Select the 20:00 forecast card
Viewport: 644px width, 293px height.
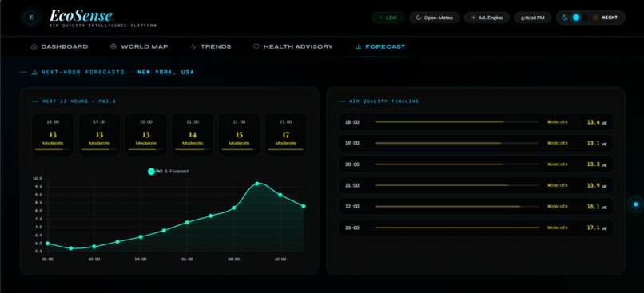pyautogui.click(x=146, y=135)
